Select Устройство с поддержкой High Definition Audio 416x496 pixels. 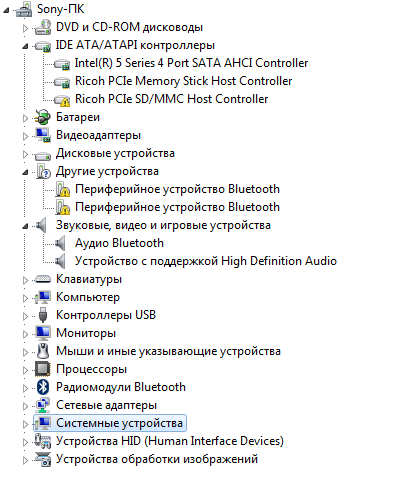pyautogui.click(x=206, y=261)
